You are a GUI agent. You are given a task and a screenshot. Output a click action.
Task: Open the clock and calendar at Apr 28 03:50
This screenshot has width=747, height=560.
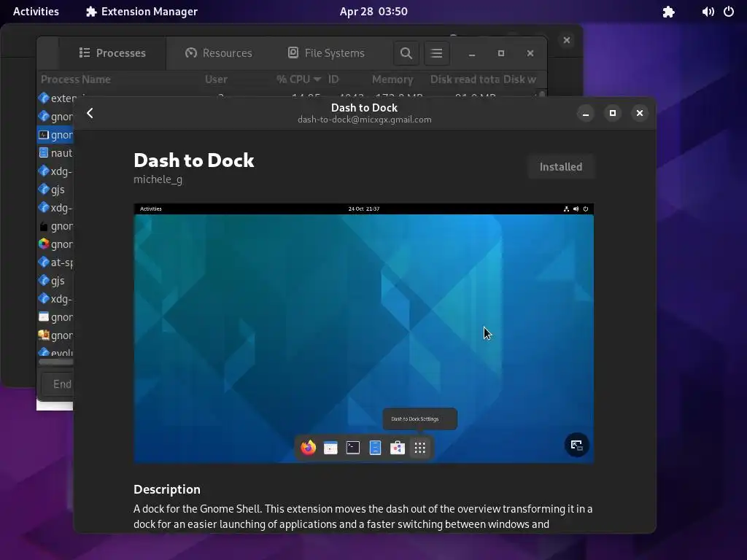tap(373, 12)
